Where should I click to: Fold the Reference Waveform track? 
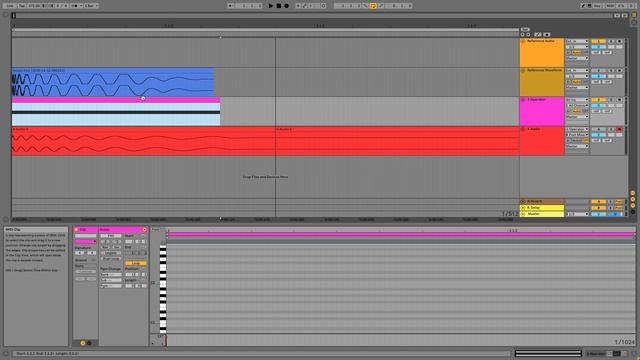tap(523, 71)
